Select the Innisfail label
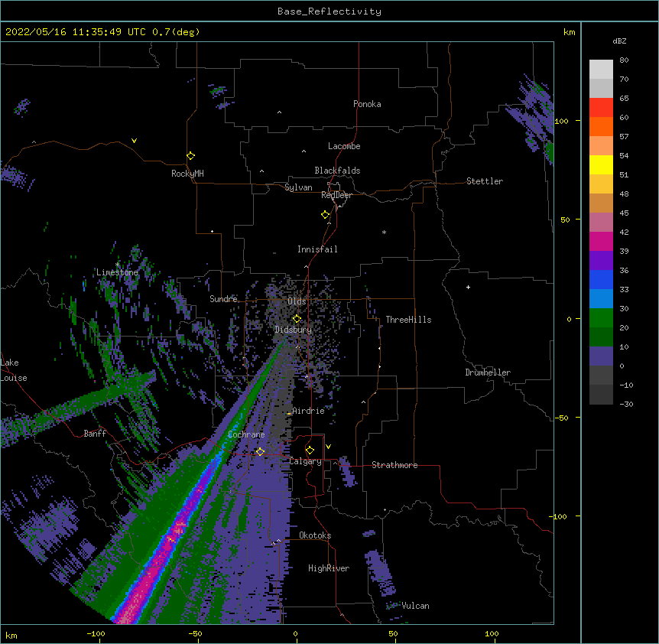Screen dimensions: 659x644 coord(317,249)
